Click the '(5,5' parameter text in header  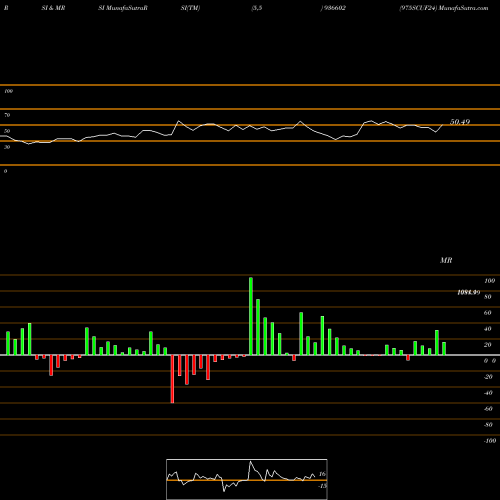point(257,8)
